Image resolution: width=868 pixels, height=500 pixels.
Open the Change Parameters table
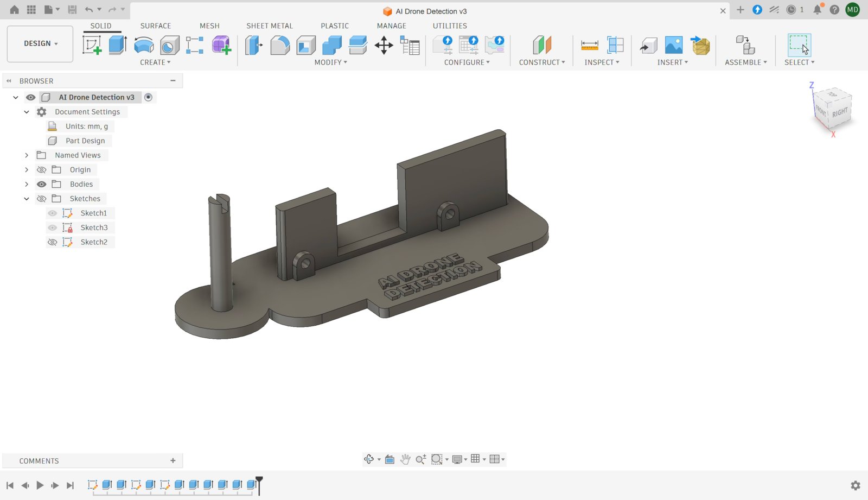click(410, 45)
